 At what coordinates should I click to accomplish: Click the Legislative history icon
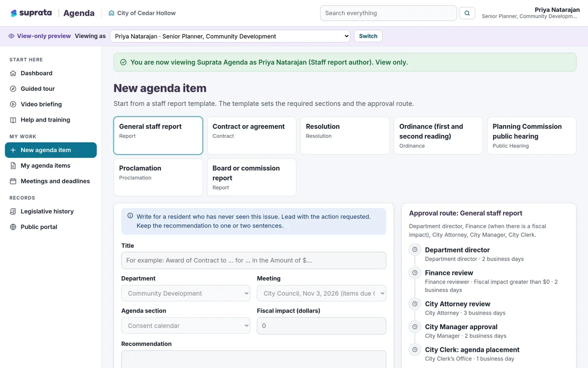13,211
